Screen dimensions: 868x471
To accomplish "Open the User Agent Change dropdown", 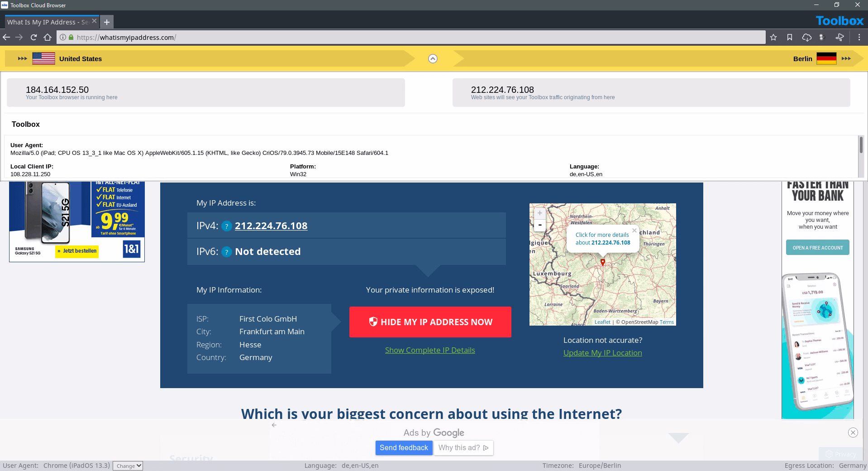I will tap(128, 466).
